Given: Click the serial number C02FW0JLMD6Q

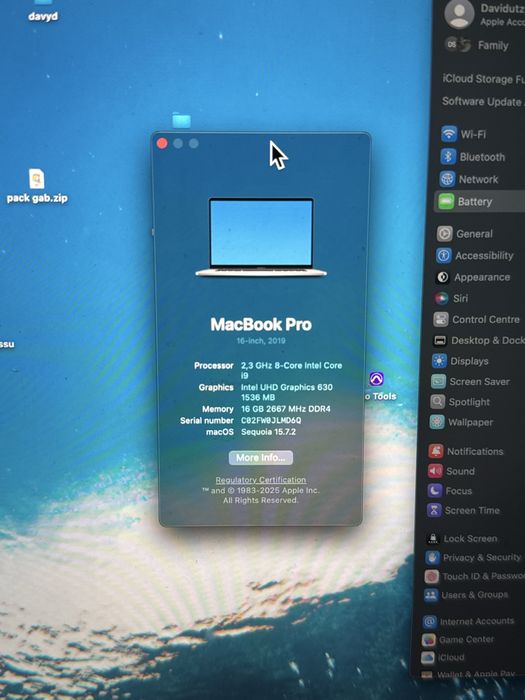Looking at the screenshot, I should point(271,420).
